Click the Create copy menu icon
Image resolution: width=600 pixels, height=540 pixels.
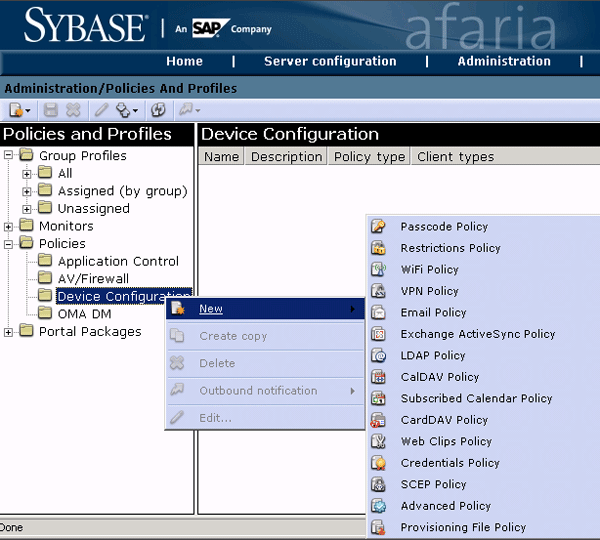tap(177, 336)
